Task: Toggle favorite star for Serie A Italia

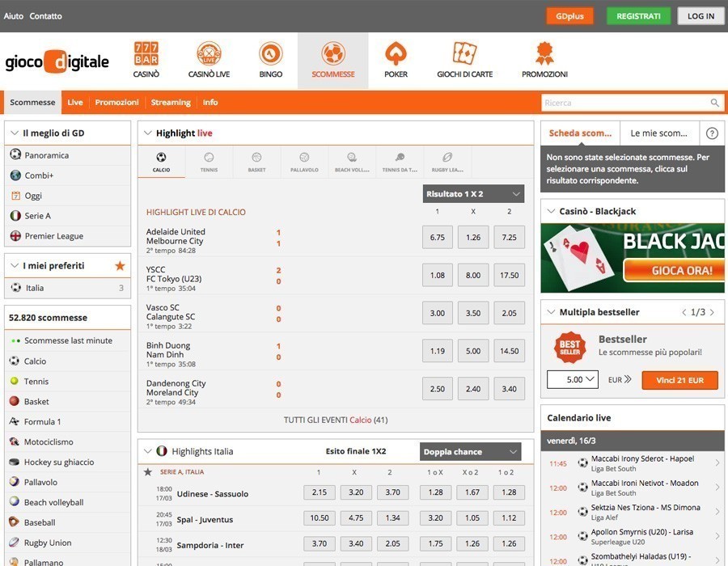Action: pyautogui.click(x=148, y=472)
